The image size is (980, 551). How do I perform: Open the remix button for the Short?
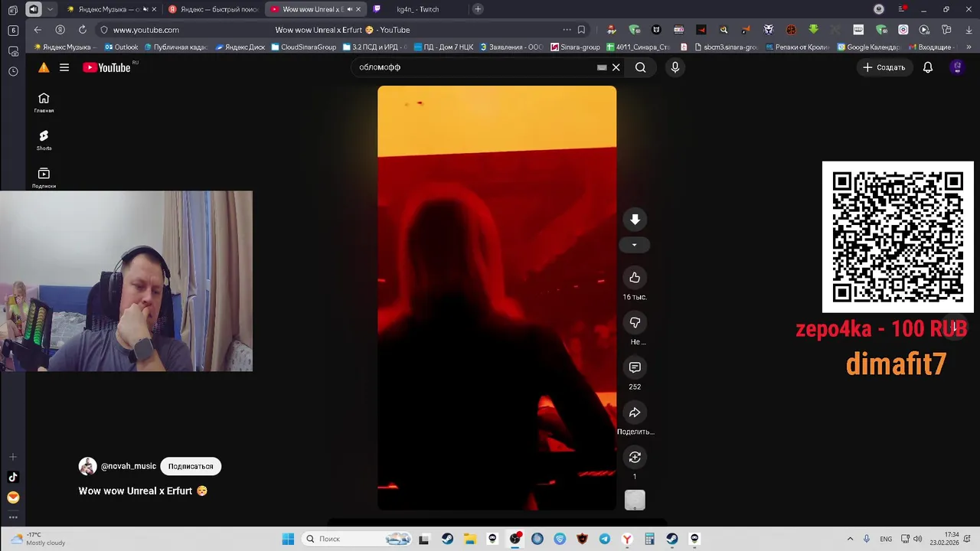coord(635,457)
